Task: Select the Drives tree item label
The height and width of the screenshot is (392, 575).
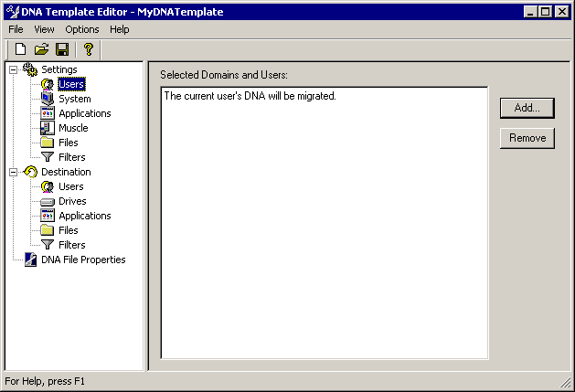Action: (72, 201)
